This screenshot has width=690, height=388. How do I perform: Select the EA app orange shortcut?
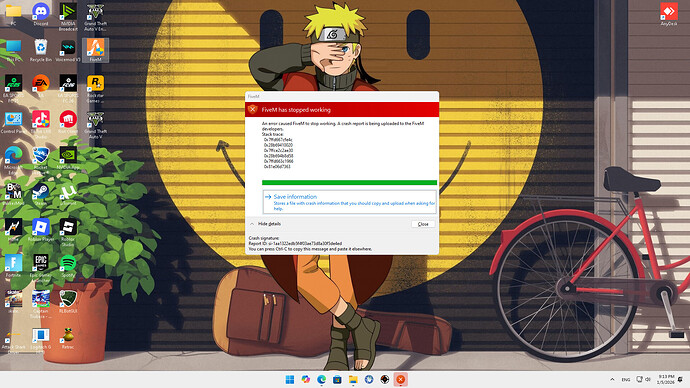tap(41, 85)
